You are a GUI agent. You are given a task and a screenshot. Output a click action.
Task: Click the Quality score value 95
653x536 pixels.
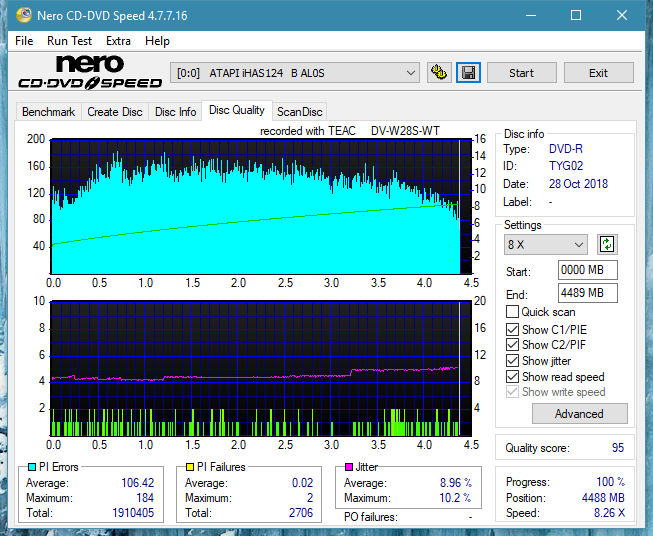618,448
